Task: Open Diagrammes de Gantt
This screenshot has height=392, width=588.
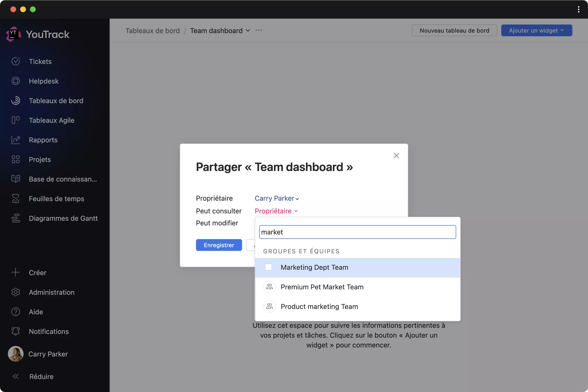Action: coord(63,218)
